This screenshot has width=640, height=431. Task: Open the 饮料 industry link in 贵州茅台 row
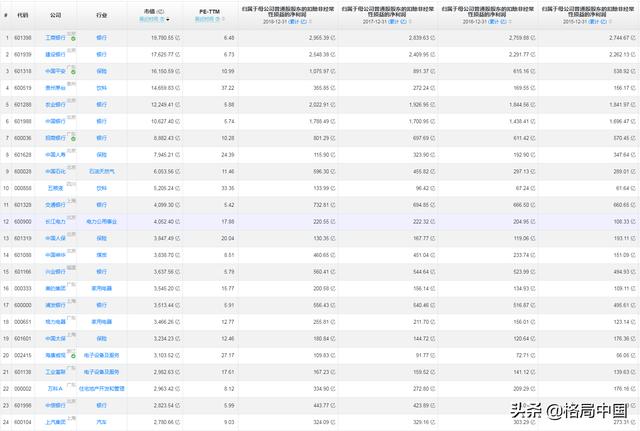coord(102,88)
